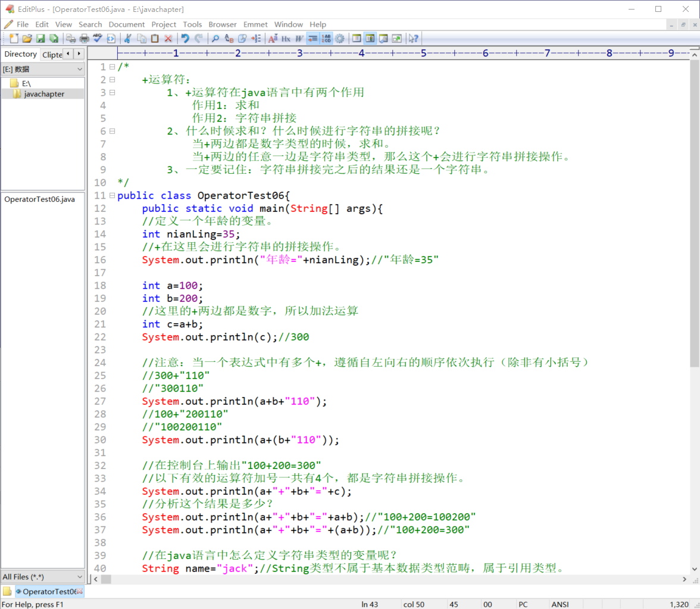Viewport: 700px width, 609px height.
Task: Toggle the Output Window icon
Action: pyautogui.click(x=383, y=39)
